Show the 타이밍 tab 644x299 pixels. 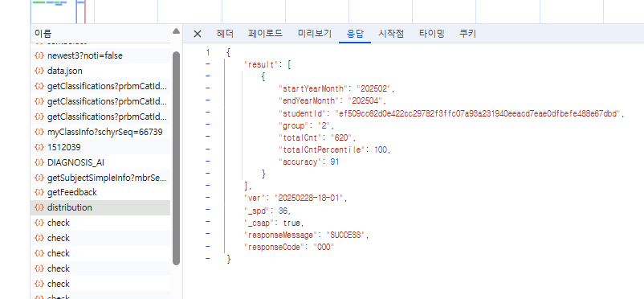[432, 34]
